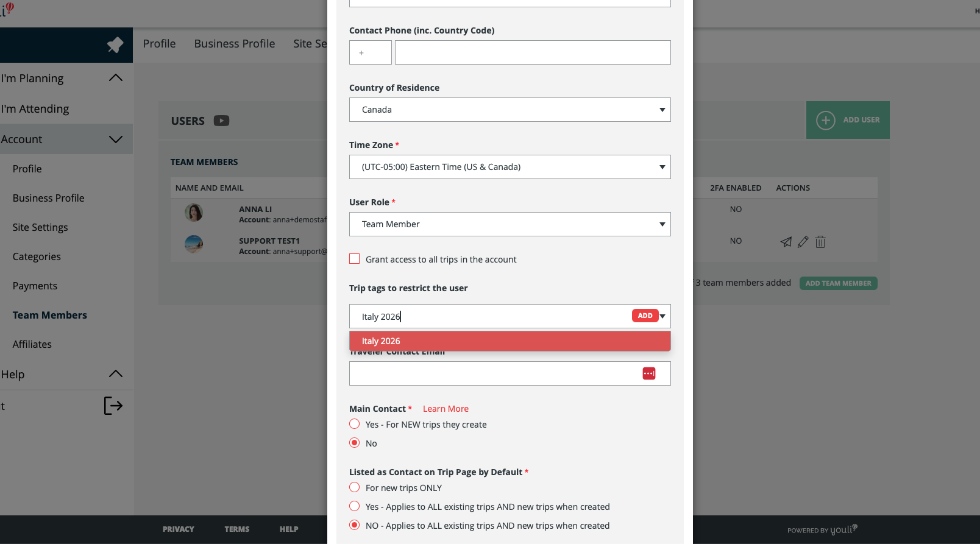Select Yes for NEW trips main contact
The height and width of the screenshot is (544, 980).
(355, 424)
